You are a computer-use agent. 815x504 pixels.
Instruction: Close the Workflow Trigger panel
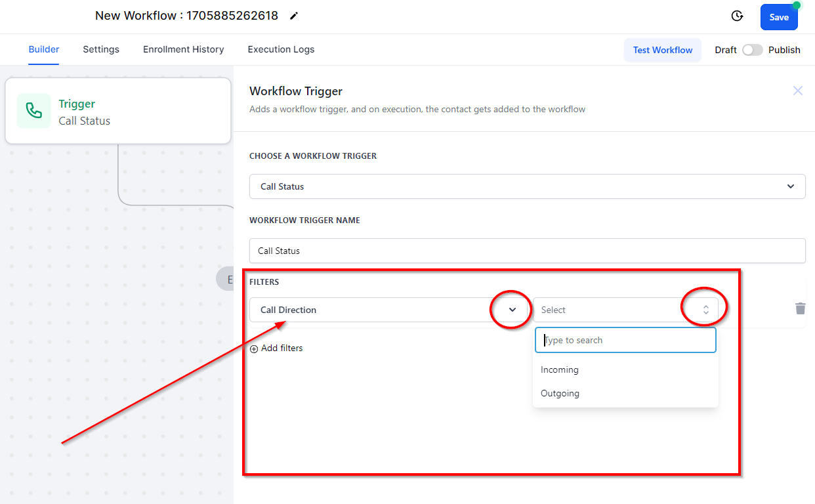(798, 91)
